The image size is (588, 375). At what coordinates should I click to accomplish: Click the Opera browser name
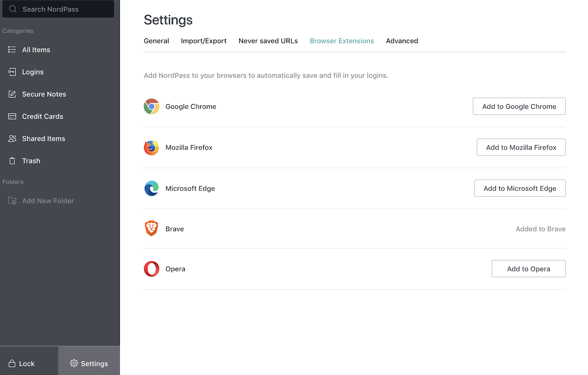point(175,269)
